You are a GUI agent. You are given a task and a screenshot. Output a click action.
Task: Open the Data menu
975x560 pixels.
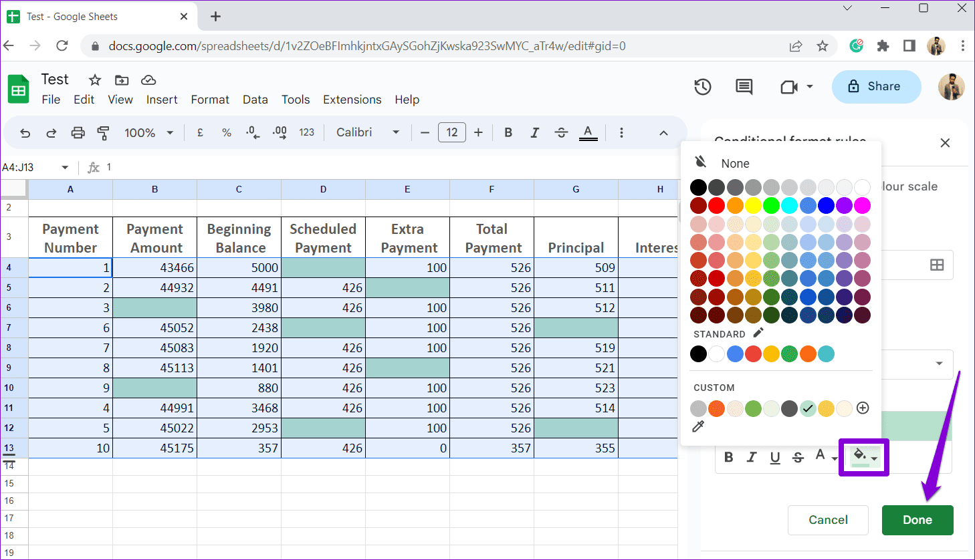[x=255, y=100]
